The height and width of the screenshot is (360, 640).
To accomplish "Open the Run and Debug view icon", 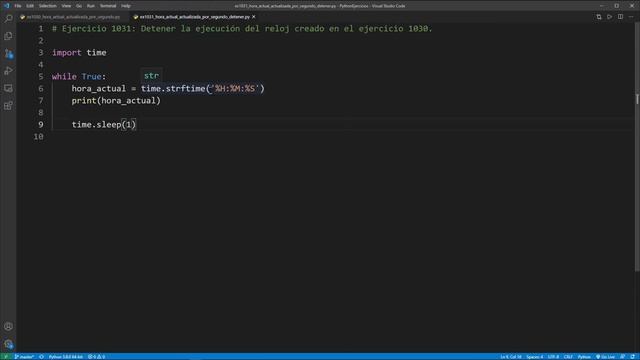I will coord(8,71).
